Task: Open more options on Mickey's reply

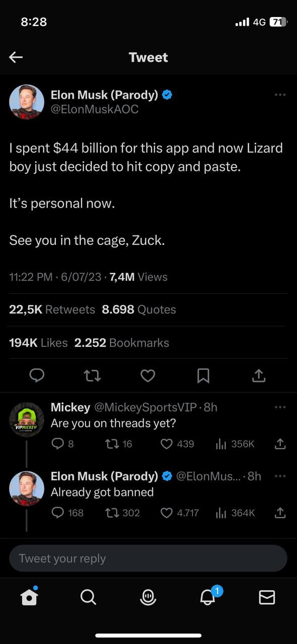Action: 280,406
